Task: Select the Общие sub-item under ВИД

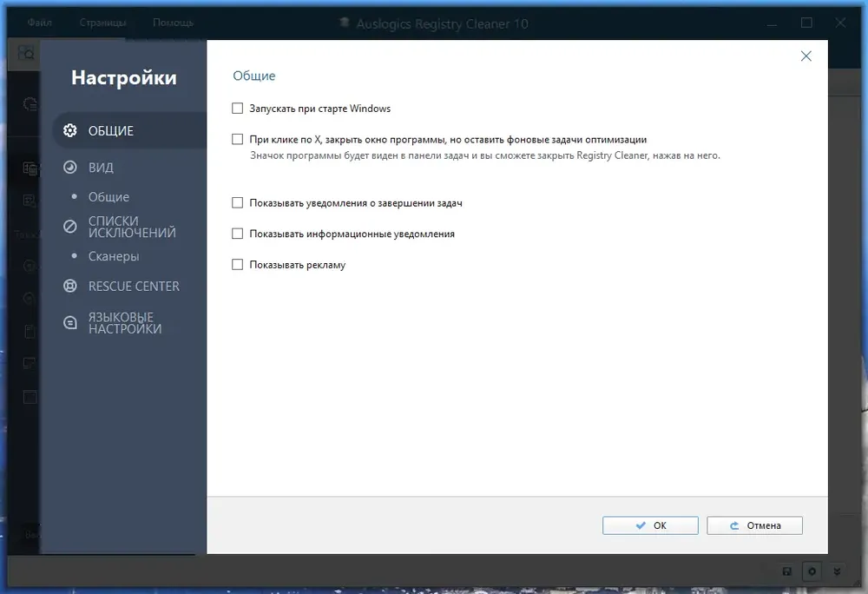Action: pyautogui.click(x=108, y=197)
